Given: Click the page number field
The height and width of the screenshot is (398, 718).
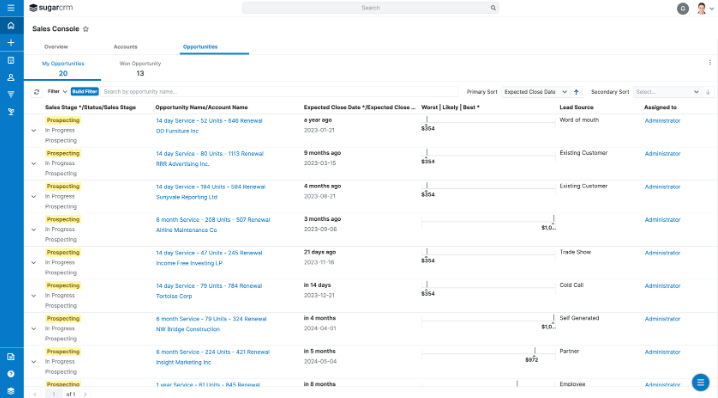Looking at the screenshot, I should point(54,394).
